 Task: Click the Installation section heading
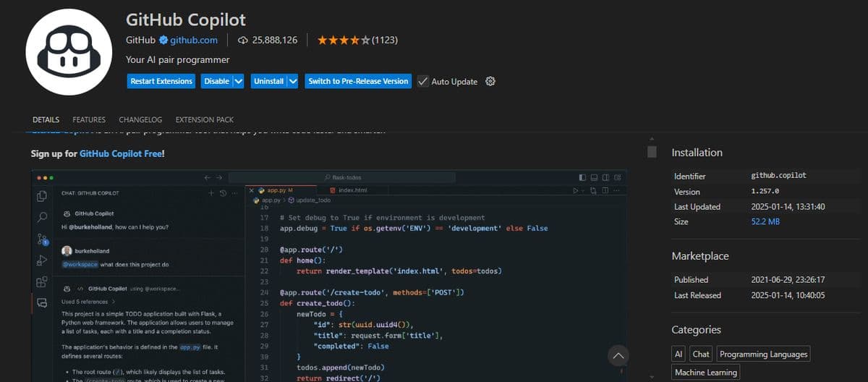coord(697,152)
